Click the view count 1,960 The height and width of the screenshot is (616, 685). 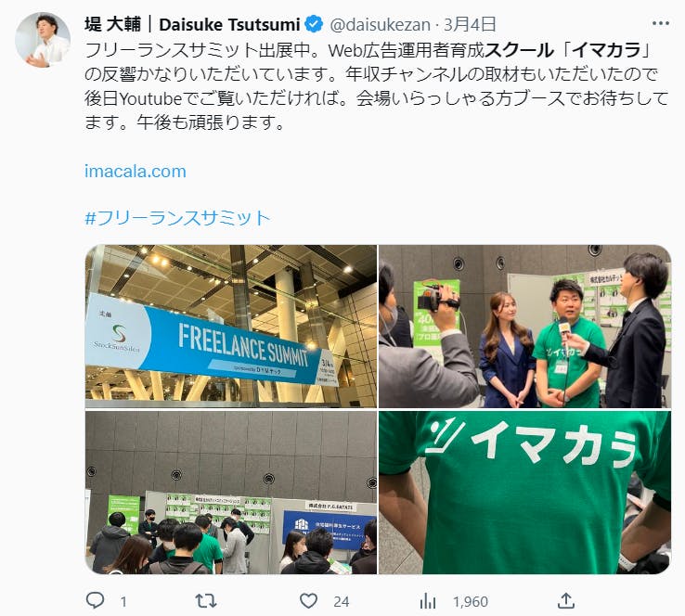[x=471, y=602]
